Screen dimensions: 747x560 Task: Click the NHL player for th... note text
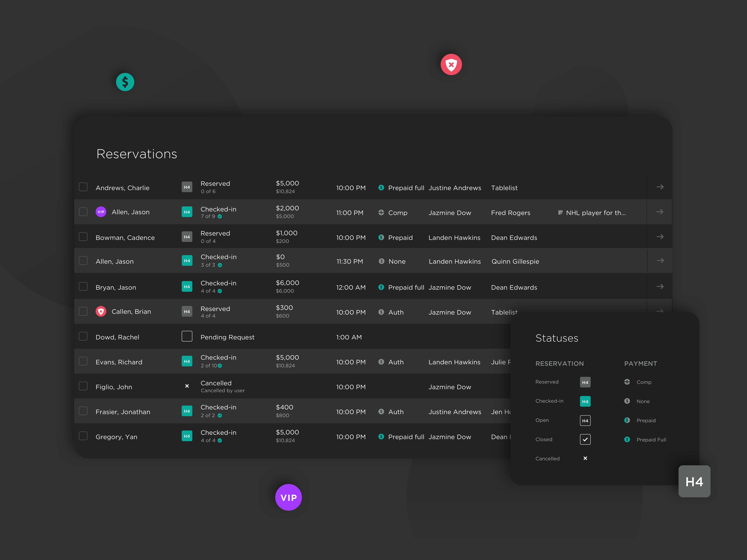(596, 213)
